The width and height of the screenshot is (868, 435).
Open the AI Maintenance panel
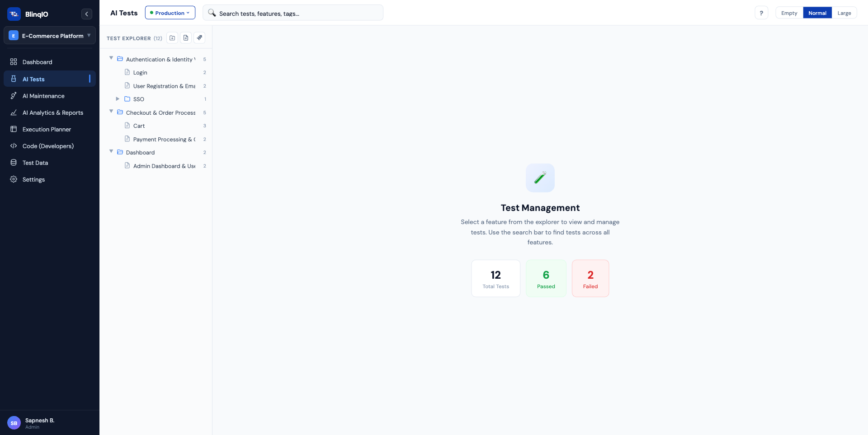43,96
